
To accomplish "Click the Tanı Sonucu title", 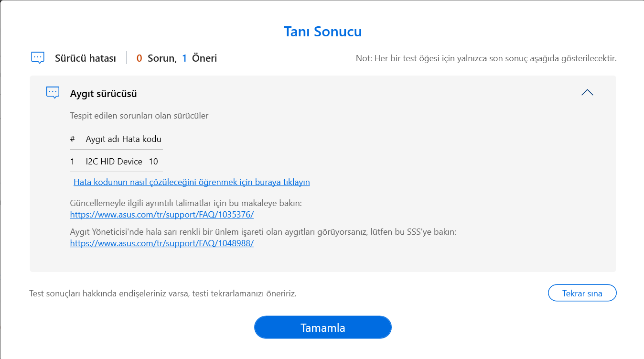I will 322,32.
